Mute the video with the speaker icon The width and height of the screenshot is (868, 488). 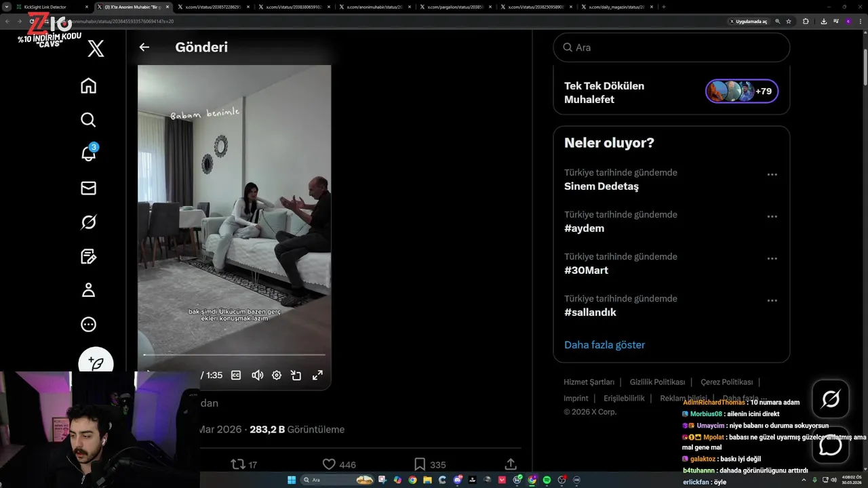coord(257,375)
